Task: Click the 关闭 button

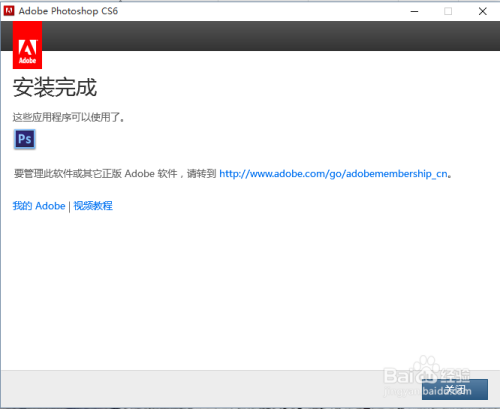Action: (x=455, y=389)
